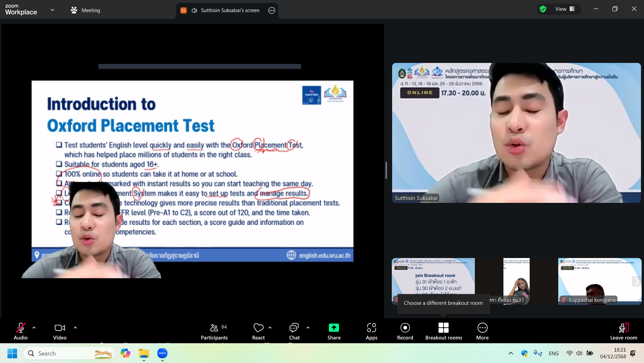644x363 pixels.
Task: Open the Chat panel
Action: 294,331
